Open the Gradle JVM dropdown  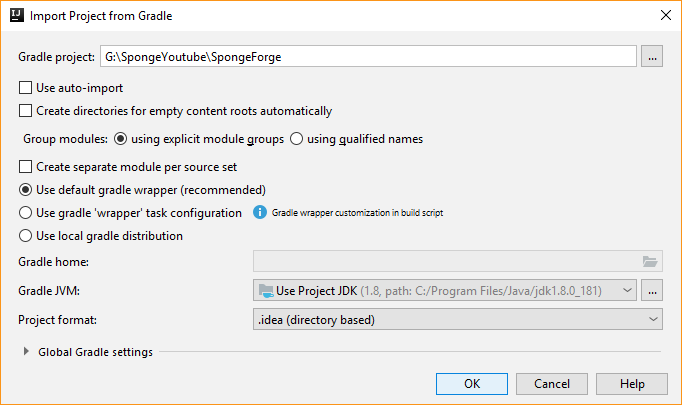click(445, 291)
